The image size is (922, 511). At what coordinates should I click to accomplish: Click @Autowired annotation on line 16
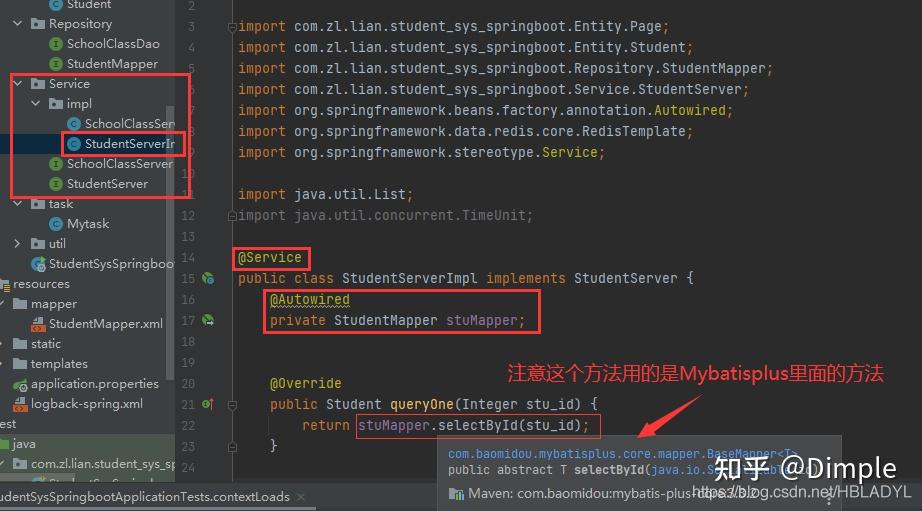309,300
